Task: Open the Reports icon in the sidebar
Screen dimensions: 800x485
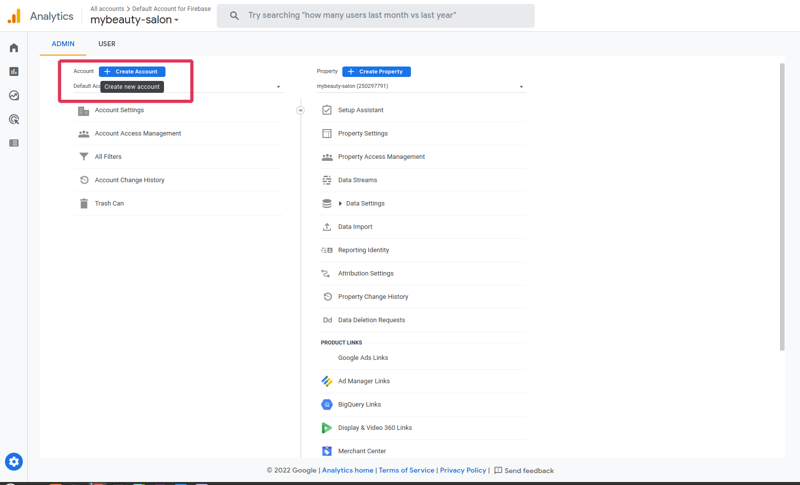Action: pos(14,71)
